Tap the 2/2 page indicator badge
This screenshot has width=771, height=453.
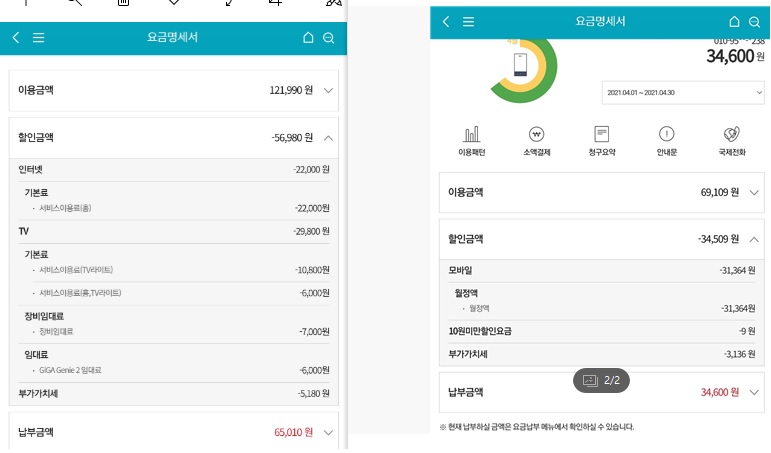click(x=601, y=380)
